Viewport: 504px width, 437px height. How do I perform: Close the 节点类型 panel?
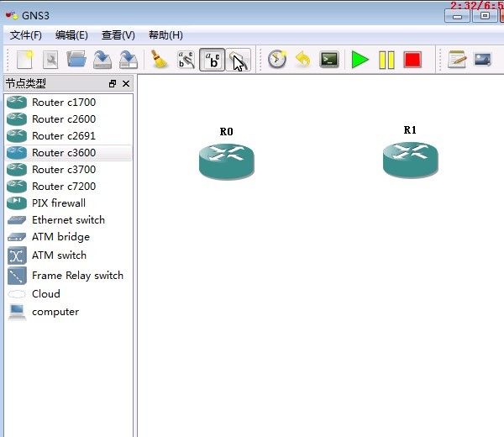pos(126,84)
